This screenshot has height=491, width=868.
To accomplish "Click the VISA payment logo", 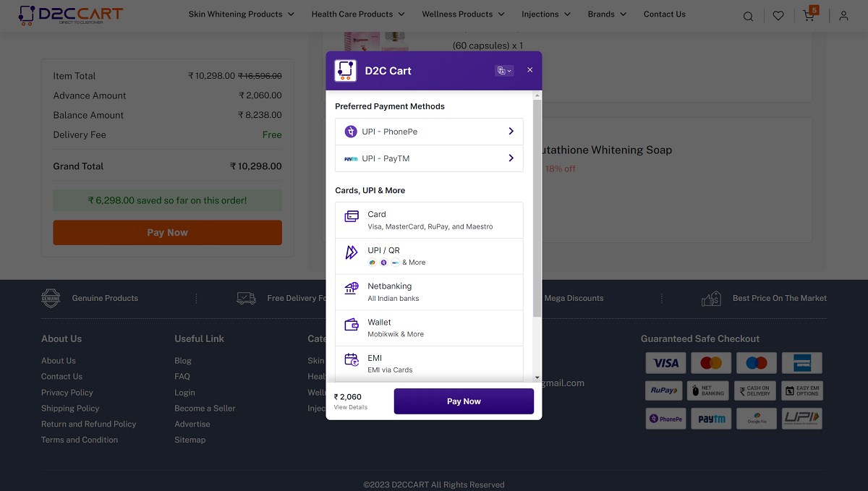I will tap(664, 363).
